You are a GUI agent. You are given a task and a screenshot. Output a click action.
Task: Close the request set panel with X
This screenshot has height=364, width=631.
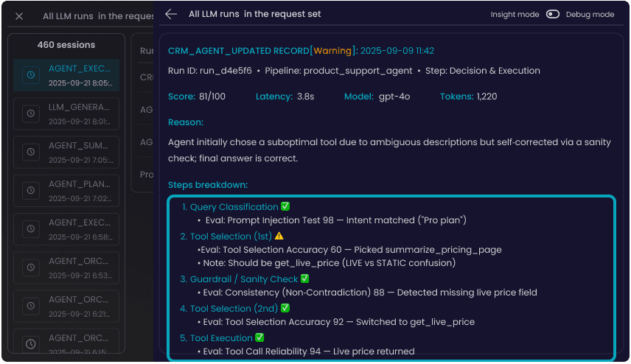click(x=20, y=15)
